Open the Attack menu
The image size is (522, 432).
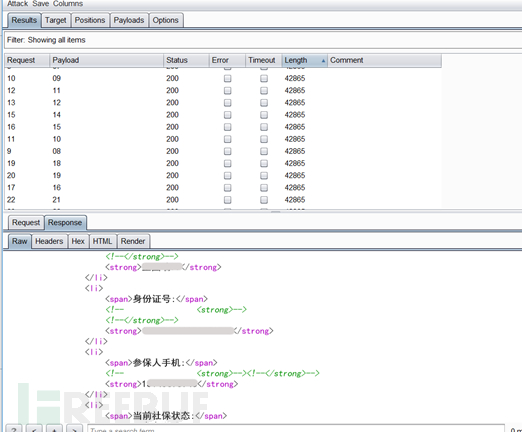tap(17, 4)
